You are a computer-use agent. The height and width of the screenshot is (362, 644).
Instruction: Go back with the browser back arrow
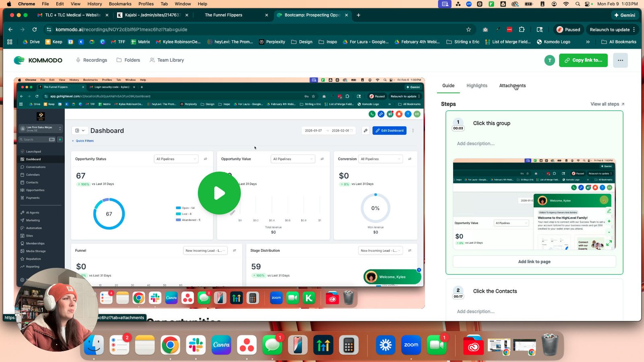10,29
